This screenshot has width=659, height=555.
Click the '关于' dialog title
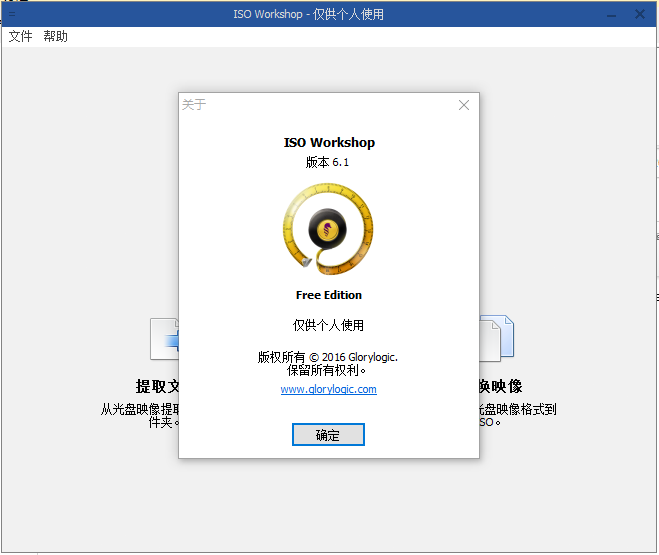click(194, 105)
